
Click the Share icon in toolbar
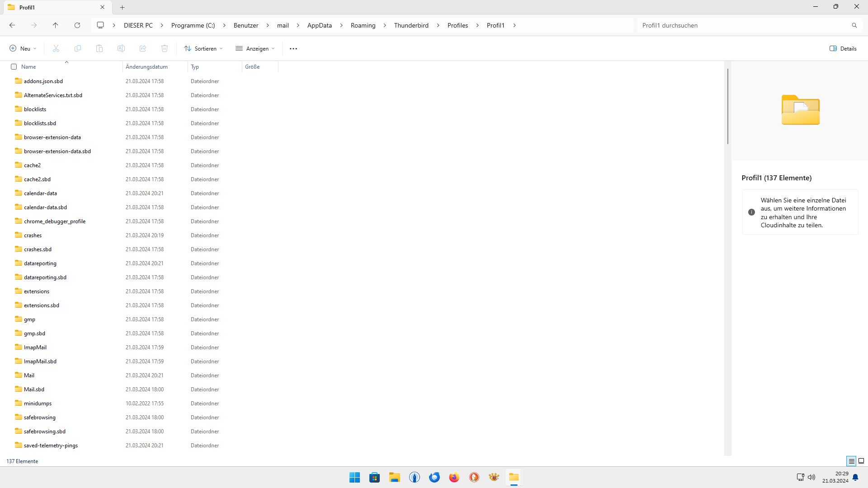[x=143, y=48]
